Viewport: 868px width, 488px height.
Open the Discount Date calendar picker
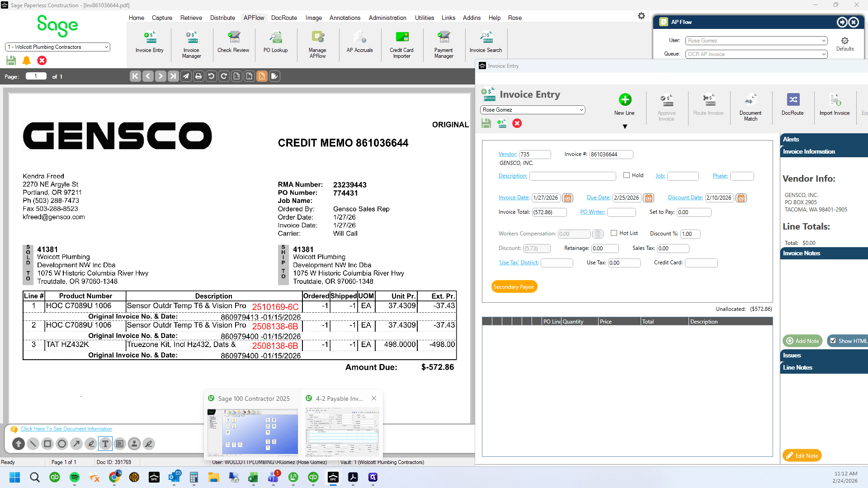coord(741,198)
